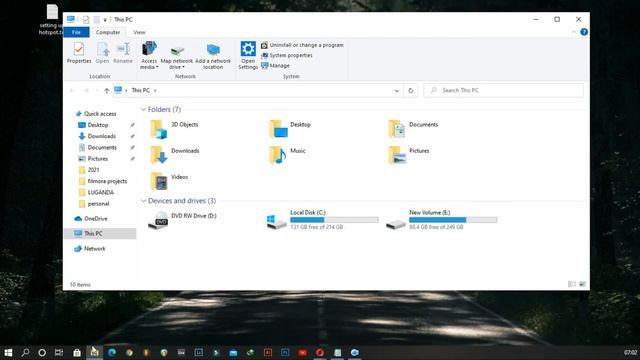Open the File menu
This screenshot has width=640, height=360.
coord(76,32)
